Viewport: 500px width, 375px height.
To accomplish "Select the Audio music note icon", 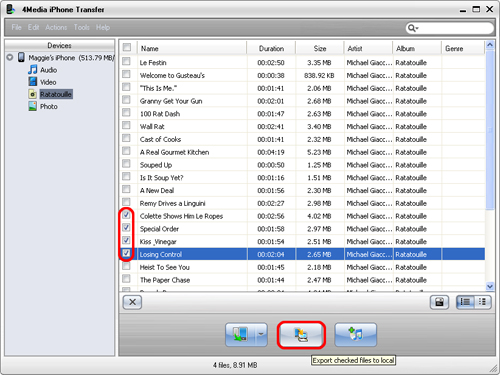I will tap(32, 70).
